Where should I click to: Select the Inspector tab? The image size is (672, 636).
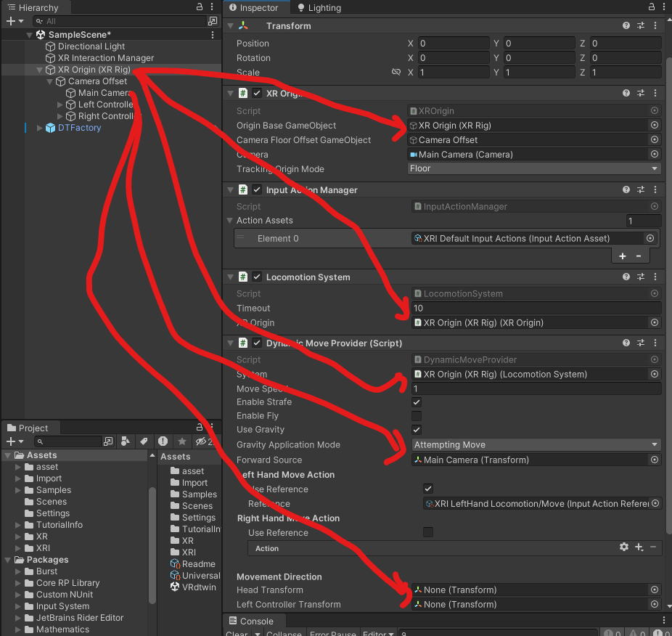[254, 8]
